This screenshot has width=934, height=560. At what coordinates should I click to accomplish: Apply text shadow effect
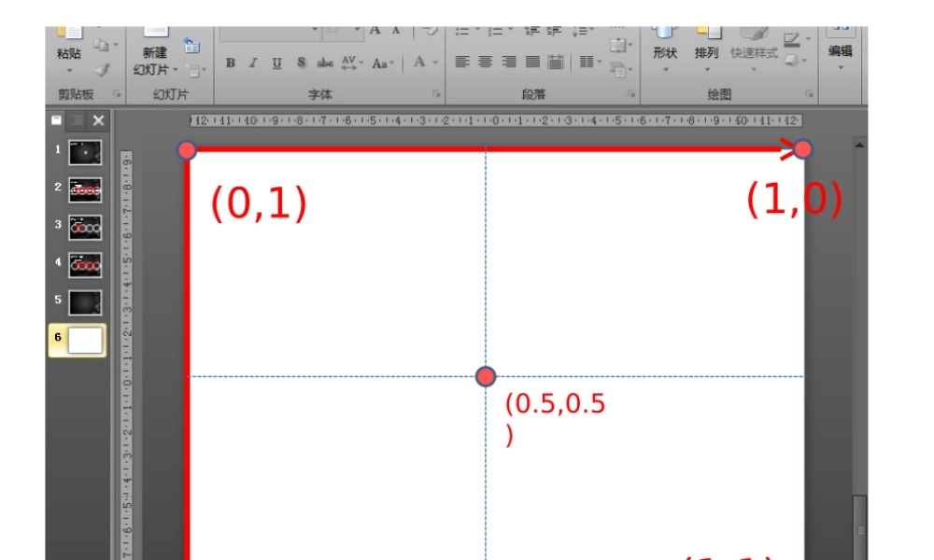[301, 63]
